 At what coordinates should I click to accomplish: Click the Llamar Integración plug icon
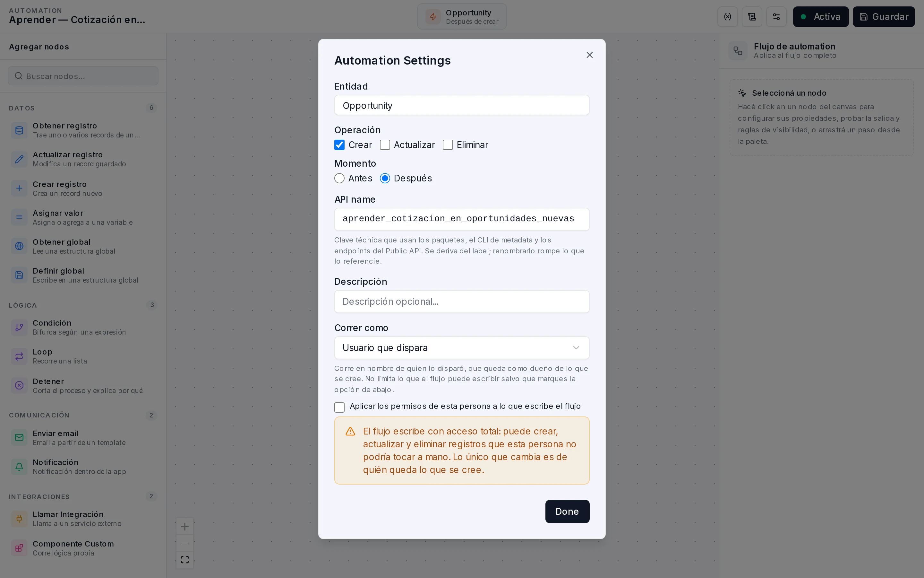[x=19, y=519]
